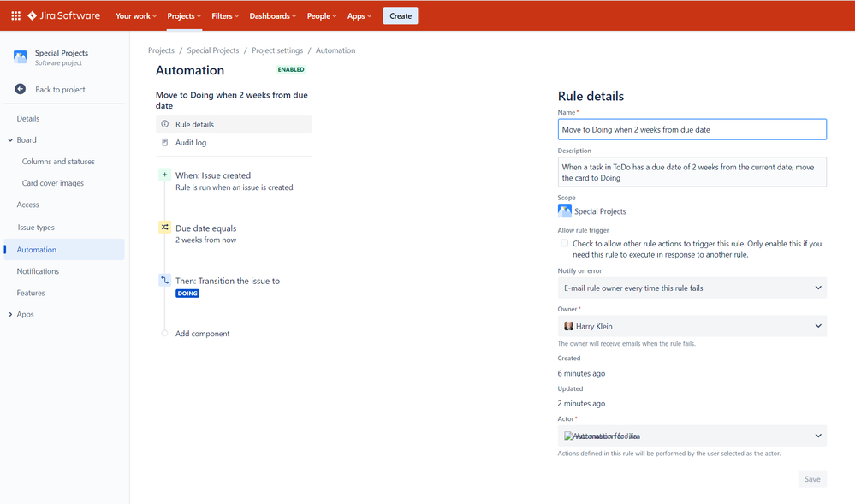Collapse the Board section chevron

pyautogui.click(x=10, y=140)
